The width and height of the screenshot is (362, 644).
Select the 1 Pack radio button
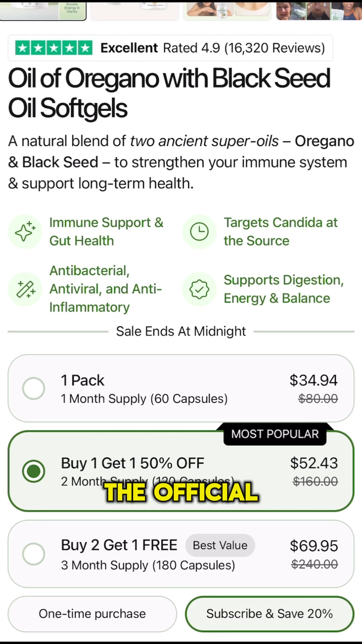[x=34, y=388]
